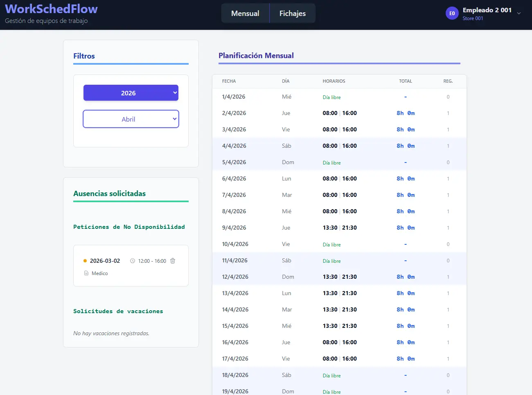The image size is (532, 395).
Task: Open the 2026 year dropdown
Action: click(131, 93)
